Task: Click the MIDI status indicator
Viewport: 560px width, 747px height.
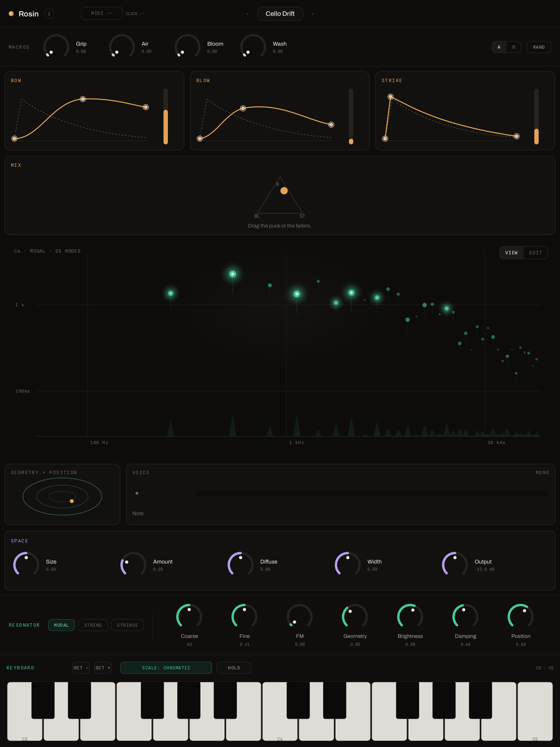Action: coord(102,13)
